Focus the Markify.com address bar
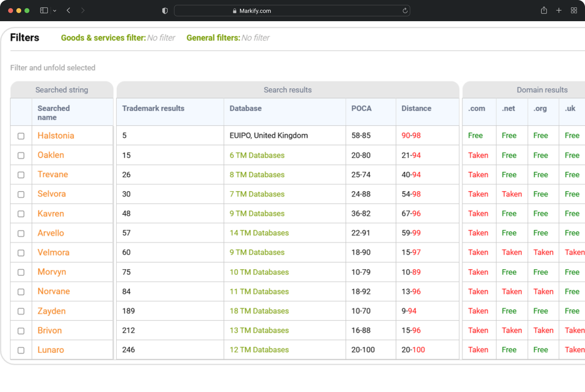The image size is (585, 392). click(x=292, y=11)
